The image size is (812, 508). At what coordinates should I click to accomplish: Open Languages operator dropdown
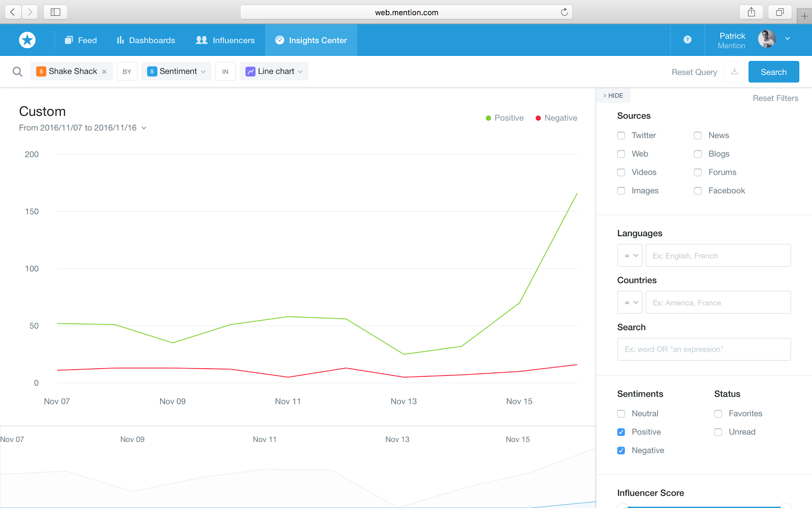click(630, 256)
